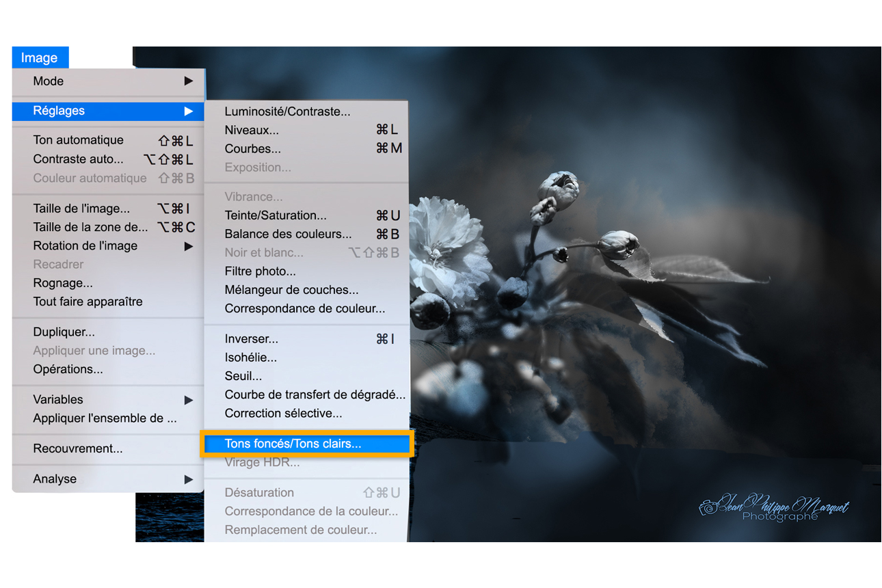882x588 pixels.
Task: Open the Image menu
Action: [x=40, y=58]
